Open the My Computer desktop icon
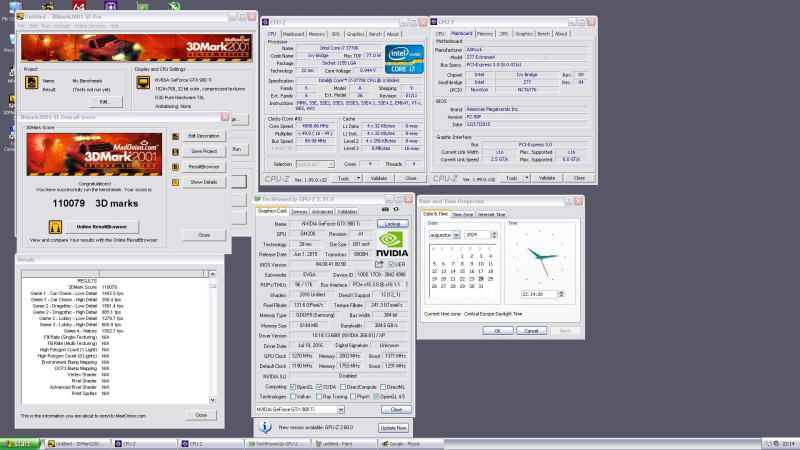The height and width of the screenshot is (450, 800). (x=14, y=7)
